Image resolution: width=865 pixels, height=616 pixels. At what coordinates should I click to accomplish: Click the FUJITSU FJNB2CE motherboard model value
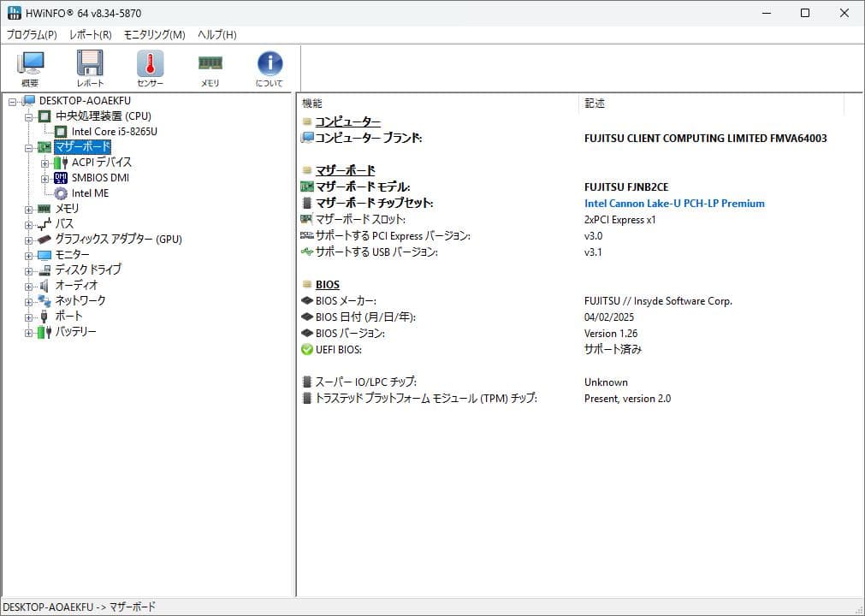(626, 187)
